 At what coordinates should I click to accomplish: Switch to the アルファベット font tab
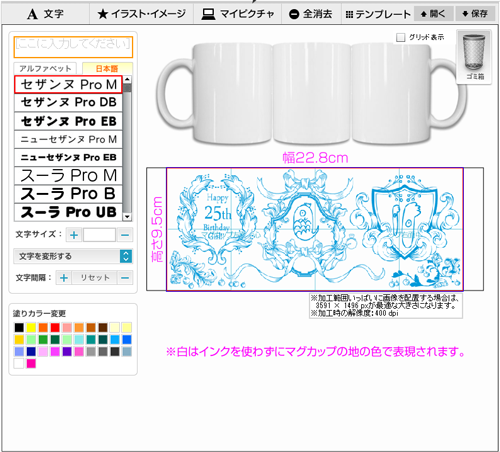coord(45,68)
